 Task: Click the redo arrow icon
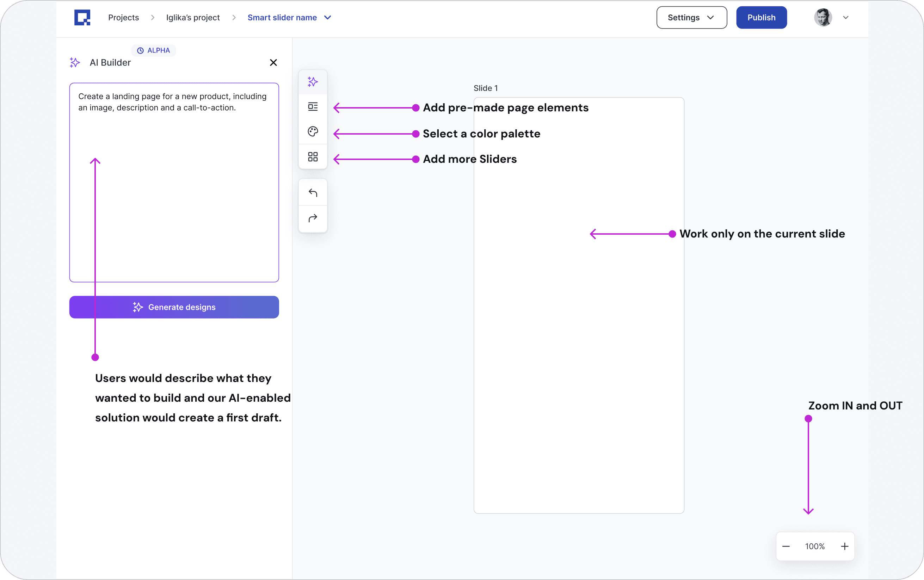(x=313, y=218)
